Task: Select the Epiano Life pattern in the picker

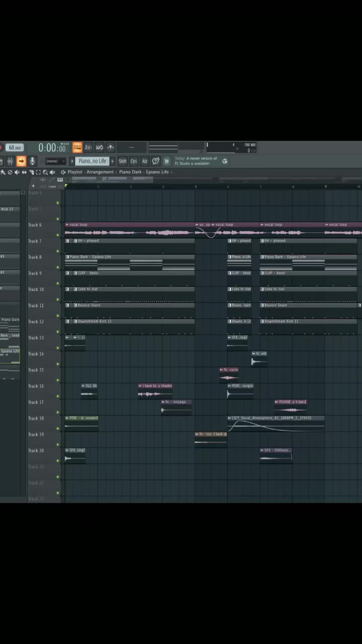Action: [10, 356]
